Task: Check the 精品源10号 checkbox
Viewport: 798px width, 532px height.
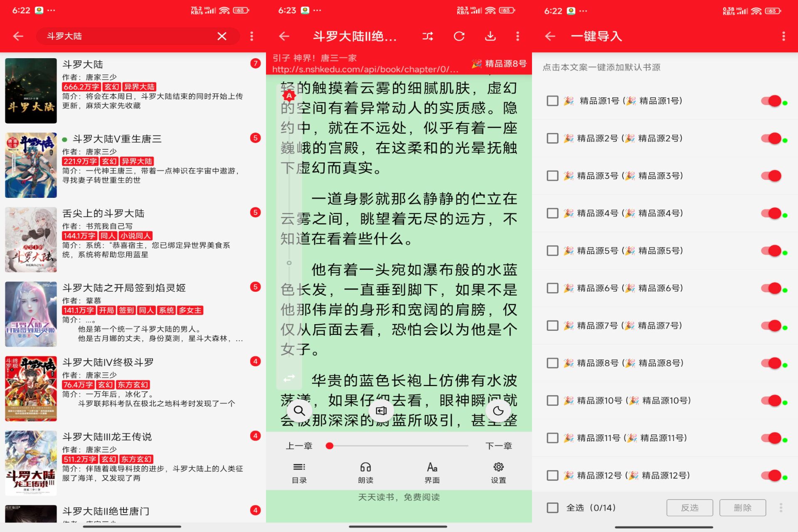Action: 552,401
